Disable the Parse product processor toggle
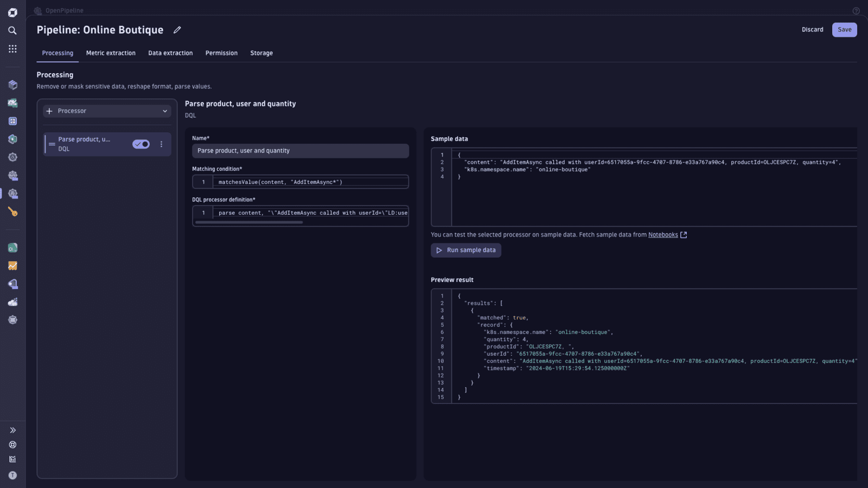Screen dimensions: 868x488 click(141, 144)
